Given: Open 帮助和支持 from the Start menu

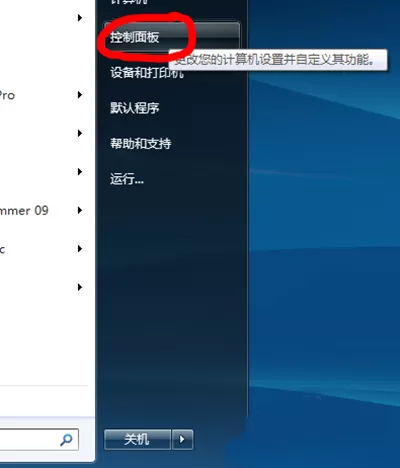Looking at the screenshot, I should tap(141, 144).
